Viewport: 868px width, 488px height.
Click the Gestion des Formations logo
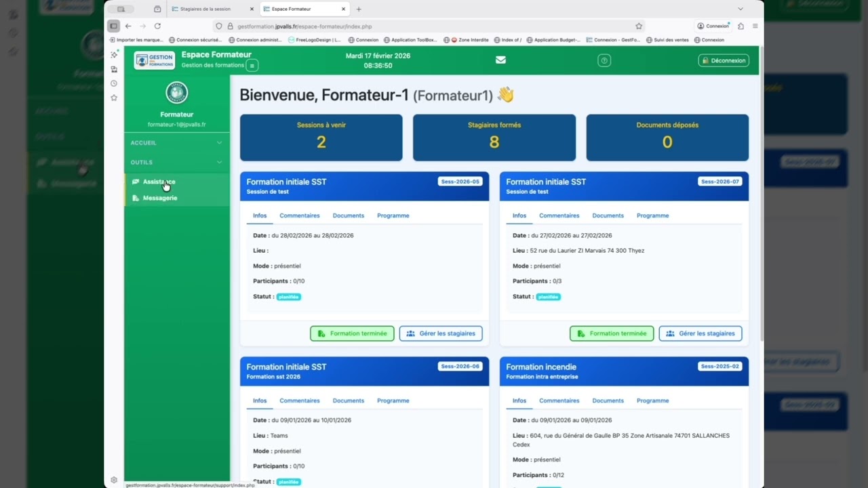click(155, 60)
